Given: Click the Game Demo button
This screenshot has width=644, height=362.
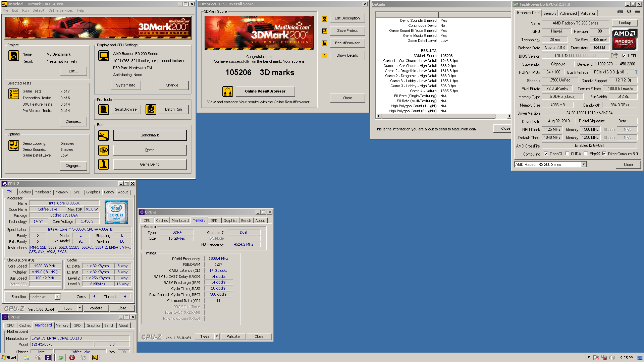Looking at the screenshot, I should coord(150,164).
